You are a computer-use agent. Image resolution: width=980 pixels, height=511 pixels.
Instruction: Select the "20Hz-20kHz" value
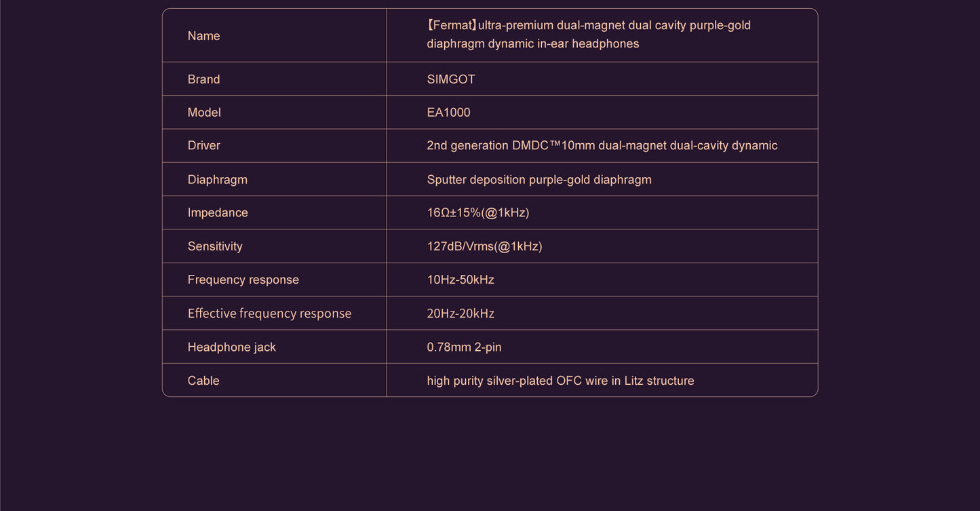(460, 314)
